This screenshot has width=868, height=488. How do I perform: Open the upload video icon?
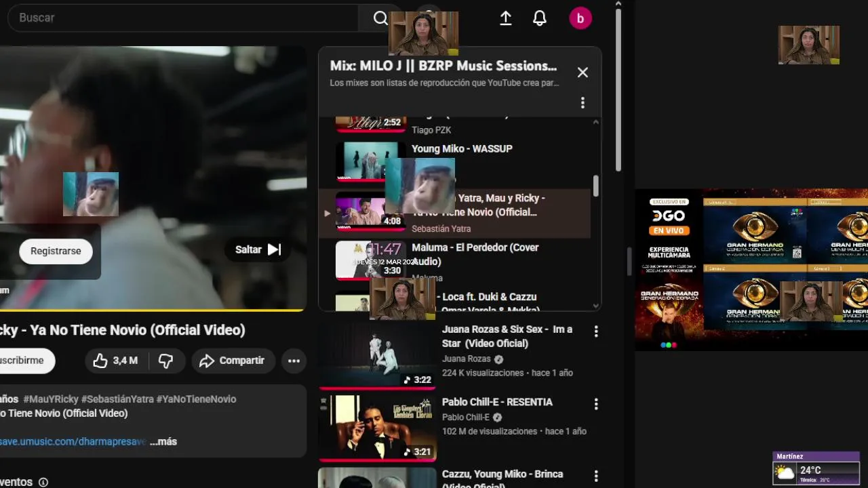(x=506, y=18)
